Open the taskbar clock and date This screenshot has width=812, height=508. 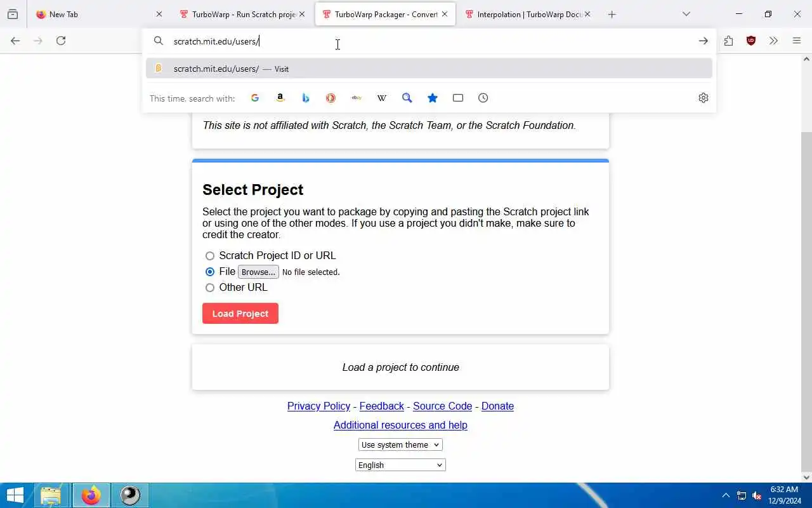coord(784,495)
